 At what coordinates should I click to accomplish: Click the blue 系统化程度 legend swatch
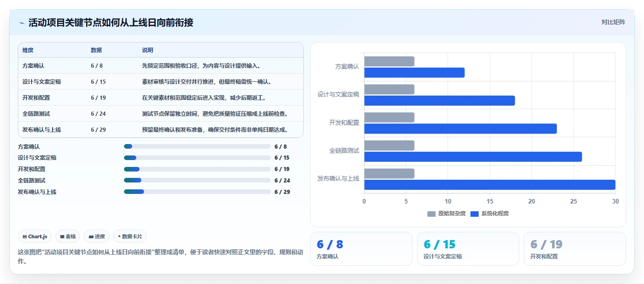pyautogui.click(x=474, y=214)
